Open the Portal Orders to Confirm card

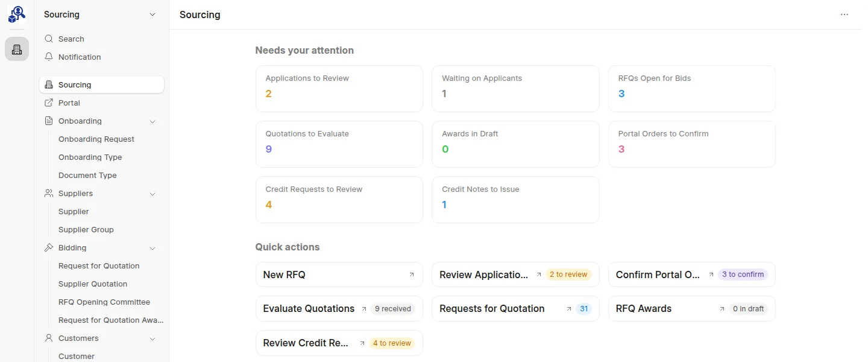tap(692, 144)
